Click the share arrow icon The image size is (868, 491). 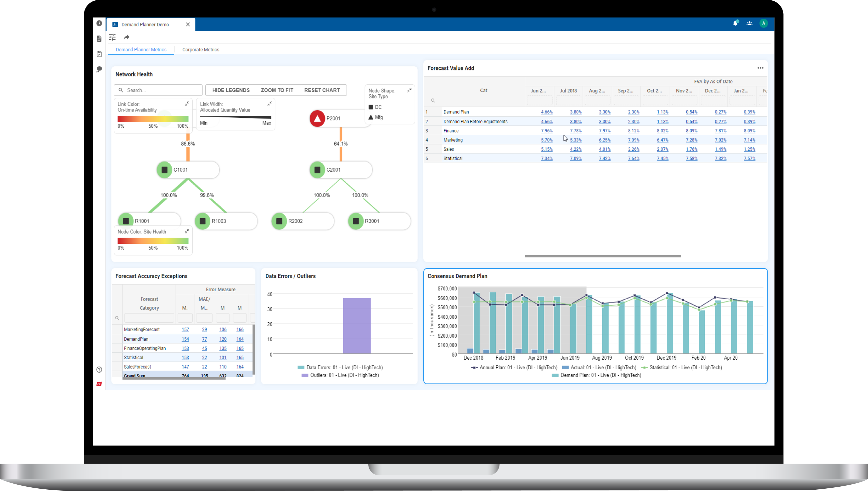(127, 37)
